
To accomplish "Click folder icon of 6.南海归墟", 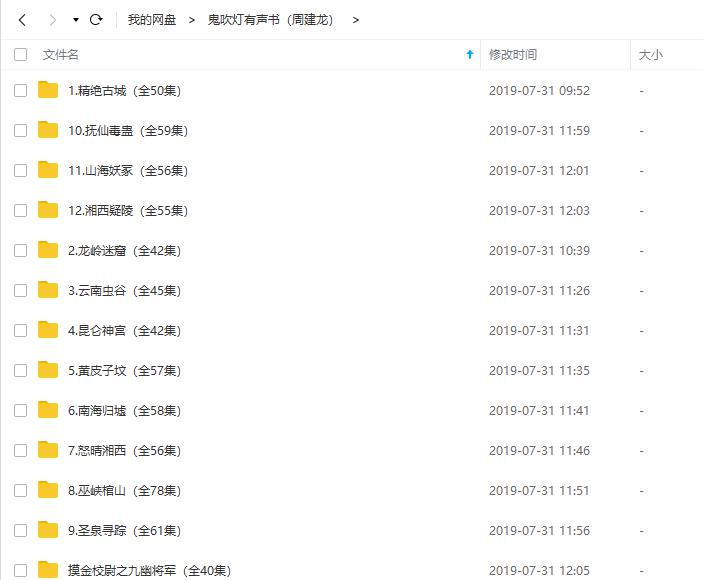I will [48, 410].
